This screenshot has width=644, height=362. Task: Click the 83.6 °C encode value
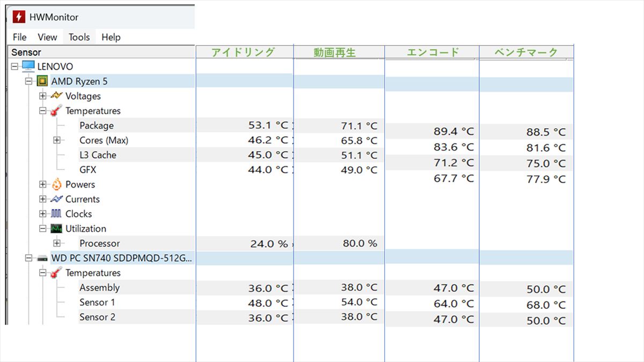pos(454,147)
